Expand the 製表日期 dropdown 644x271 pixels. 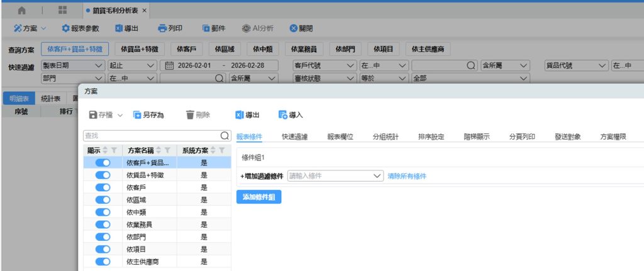[x=98, y=65]
